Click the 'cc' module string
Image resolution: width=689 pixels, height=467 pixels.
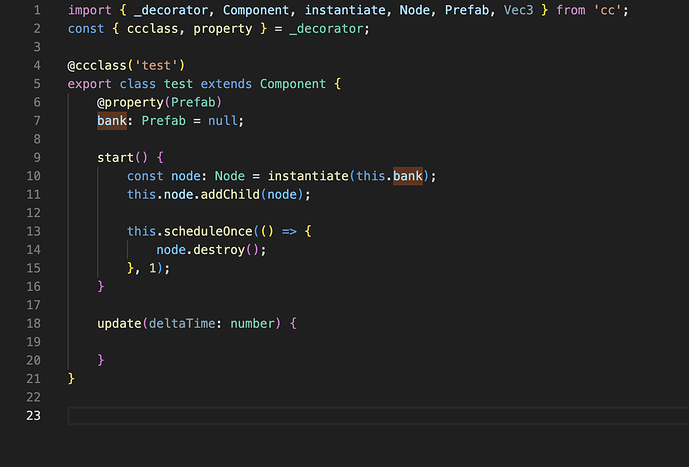(607, 10)
